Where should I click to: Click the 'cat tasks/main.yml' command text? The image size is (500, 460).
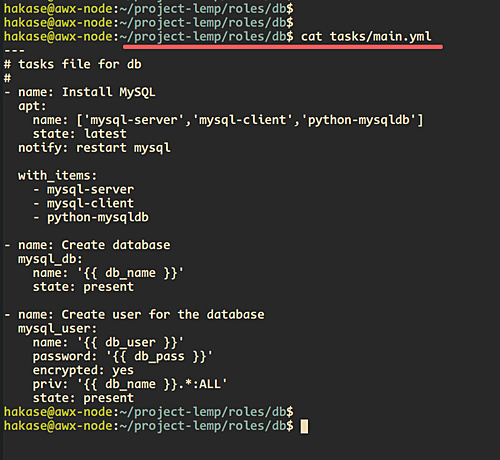click(x=366, y=37)
